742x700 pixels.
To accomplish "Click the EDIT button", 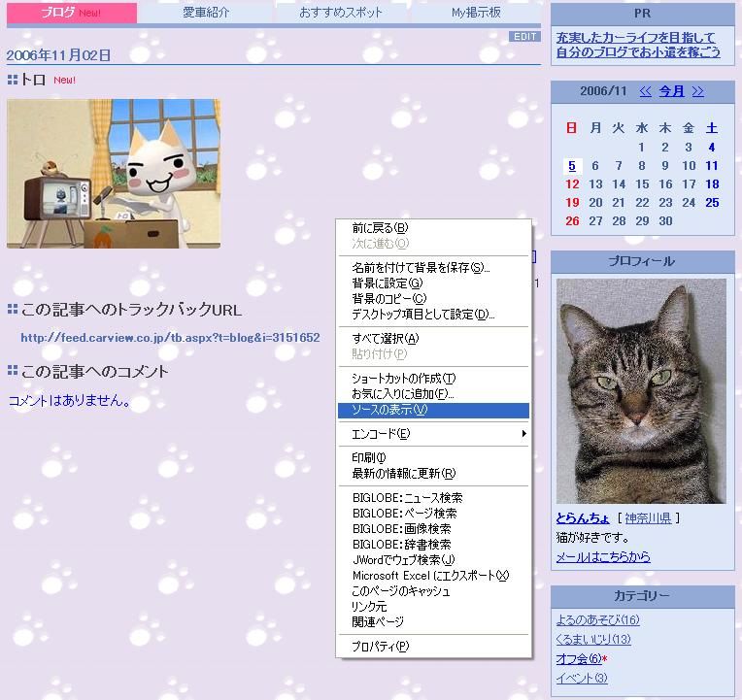I will (524, 37).
